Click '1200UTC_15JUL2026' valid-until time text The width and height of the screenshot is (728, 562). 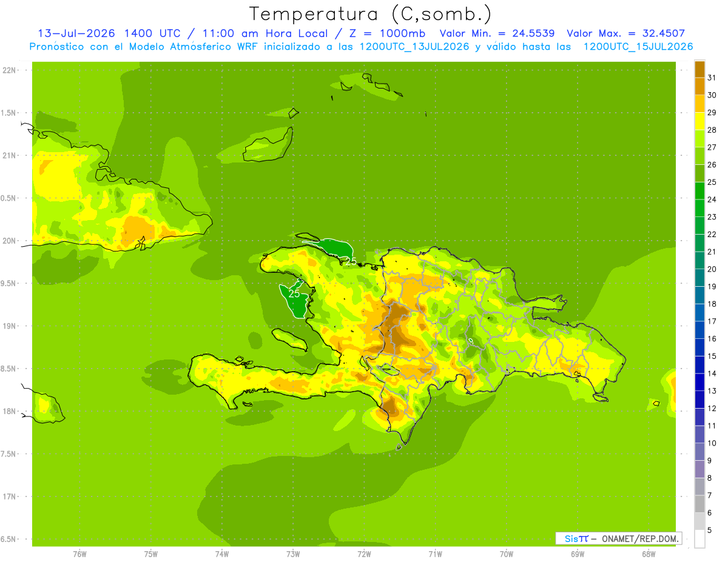click(x=638, y=46)
